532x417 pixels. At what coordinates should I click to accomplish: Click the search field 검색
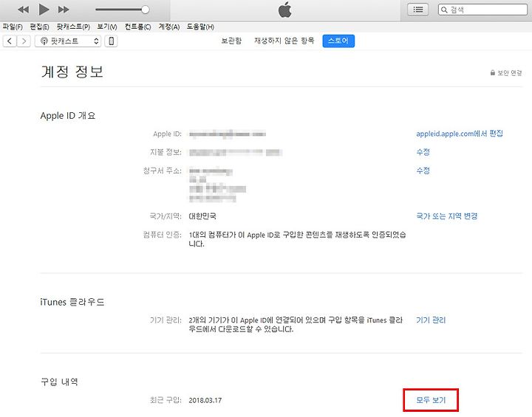482,10
